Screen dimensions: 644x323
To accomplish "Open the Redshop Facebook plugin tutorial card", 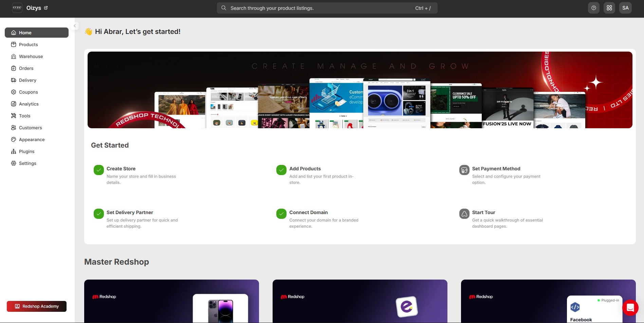I will point(548,301).
